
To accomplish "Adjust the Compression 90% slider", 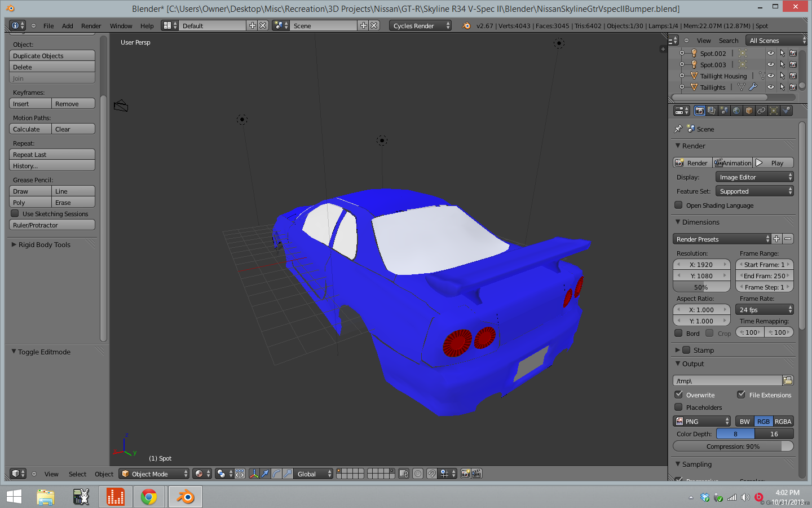I will click(733, 446).
